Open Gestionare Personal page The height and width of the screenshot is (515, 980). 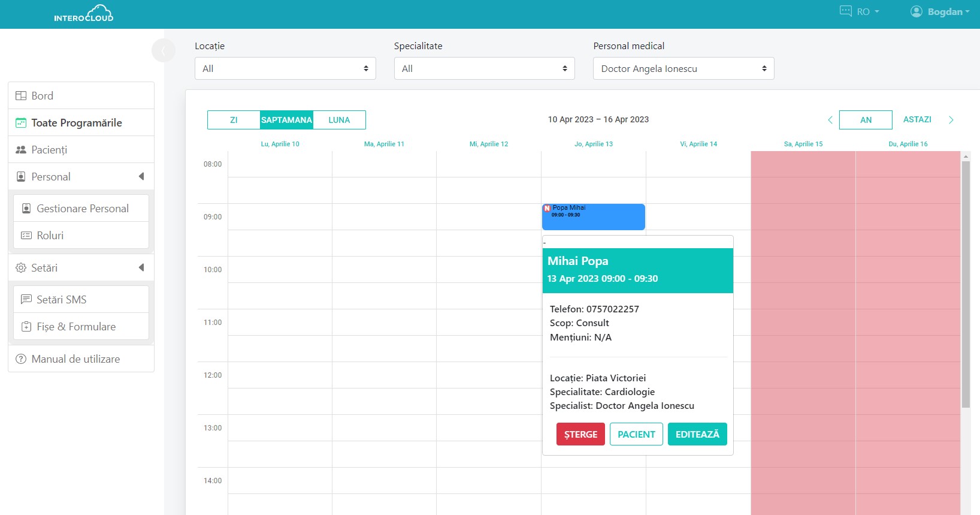tap(81, 209)
